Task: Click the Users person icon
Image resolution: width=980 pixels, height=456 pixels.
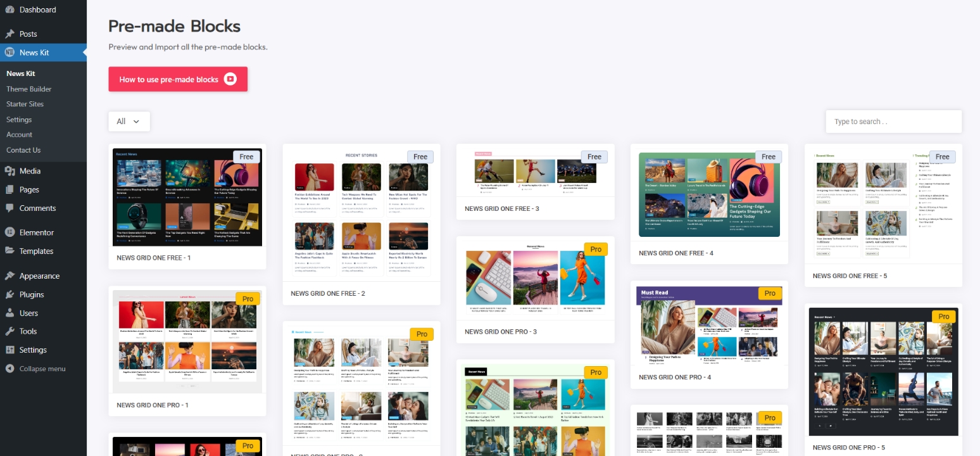Action: click(x=10, y=313)
